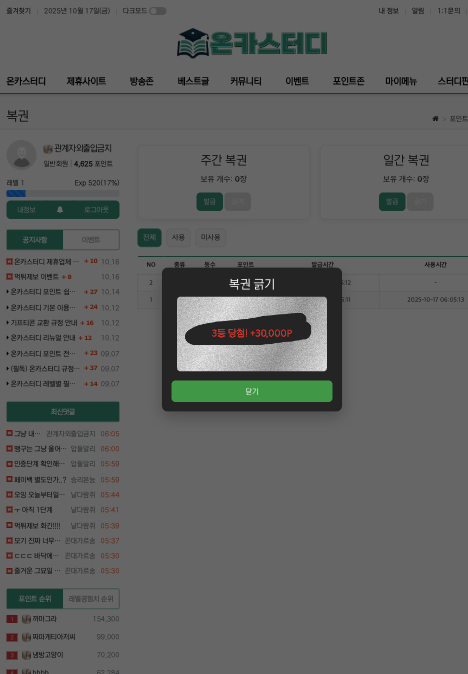The image size is (468, 674).
Task: Open the notice 온카스터디 포인트 dated 10.14
Action: click(43, 292)
